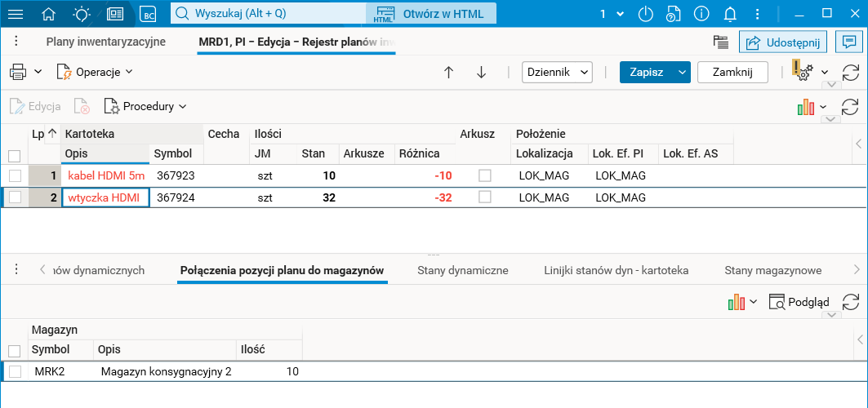Expand the printer dropdown arrow
The image size is (868, 408).
point(38,72)
